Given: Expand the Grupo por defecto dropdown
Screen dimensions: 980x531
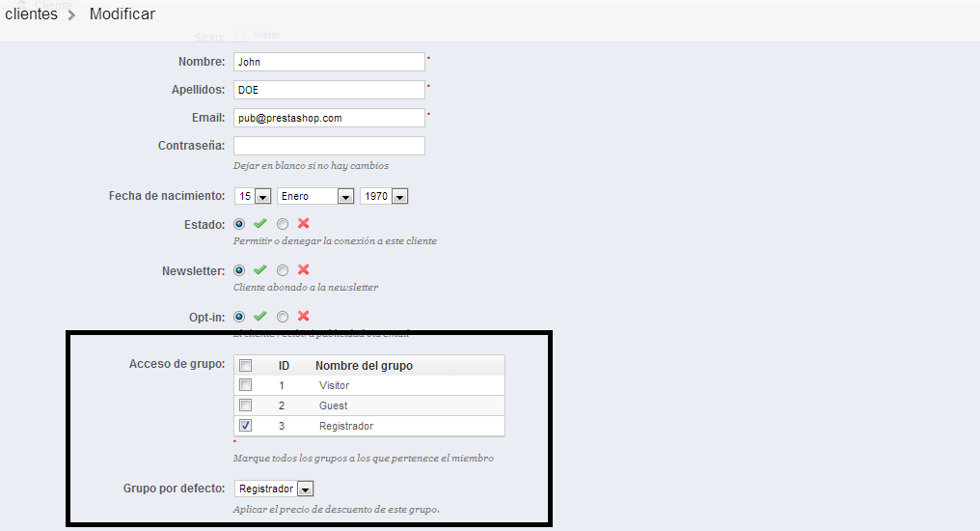Looking at the screenshot, I should pos(274,489).
